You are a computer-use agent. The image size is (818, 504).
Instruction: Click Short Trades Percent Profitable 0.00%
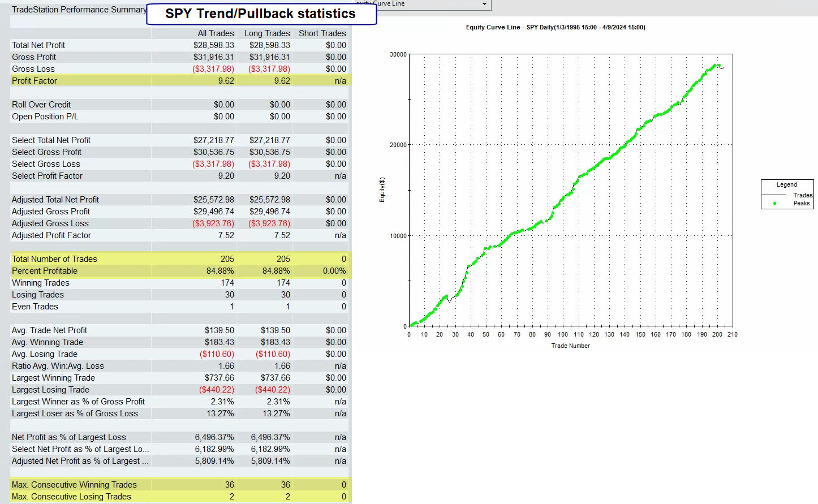[x=334, y=271]
